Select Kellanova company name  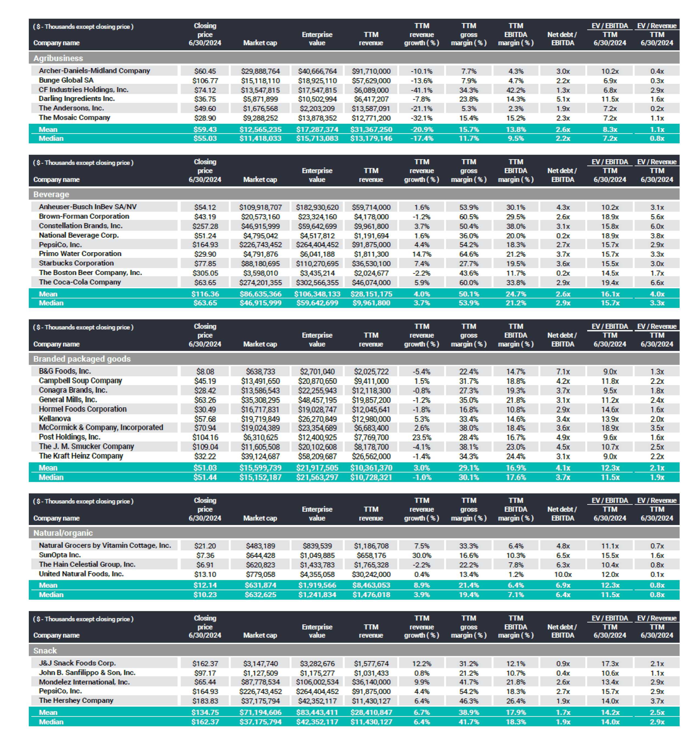point(55,419)
